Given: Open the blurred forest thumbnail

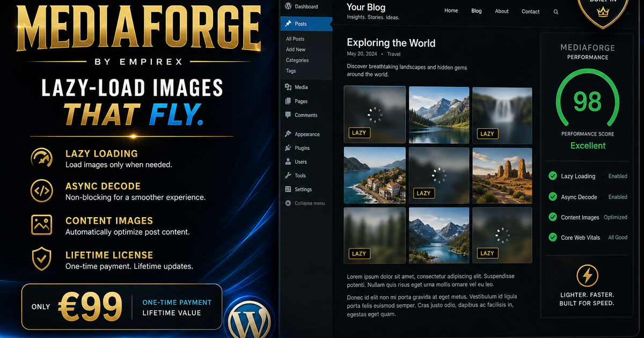Looking at the screenshot, I should pyautogui.click(x=375, y=235).
